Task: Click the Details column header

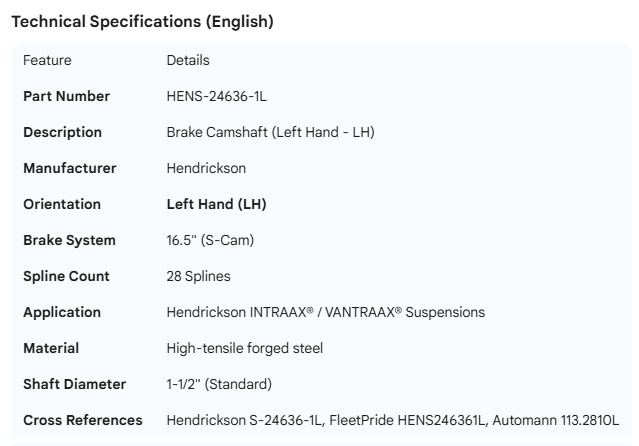Action: (188, 60)
